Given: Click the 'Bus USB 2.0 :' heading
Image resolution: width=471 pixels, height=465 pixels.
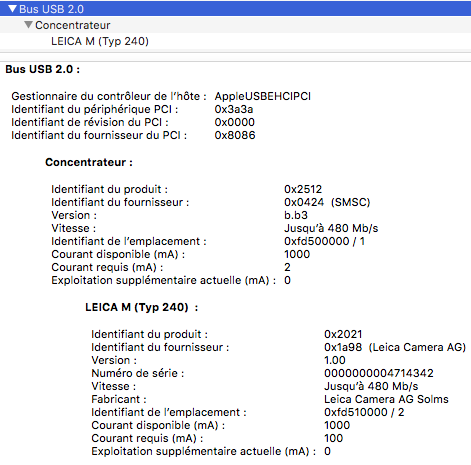Looking at the screenshot, I should tap(43, 69).
